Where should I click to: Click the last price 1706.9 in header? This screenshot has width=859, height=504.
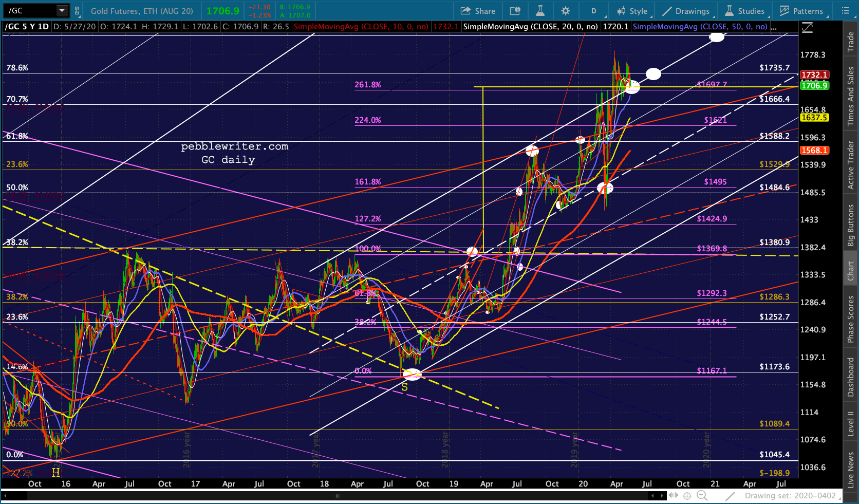click(223, 11)
